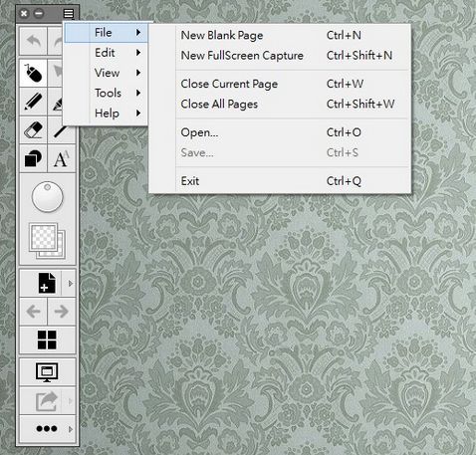This screenshot has height=455, width=476.
Task: Open the hamburger menu icon in title bar
Action: pos(69,14)
